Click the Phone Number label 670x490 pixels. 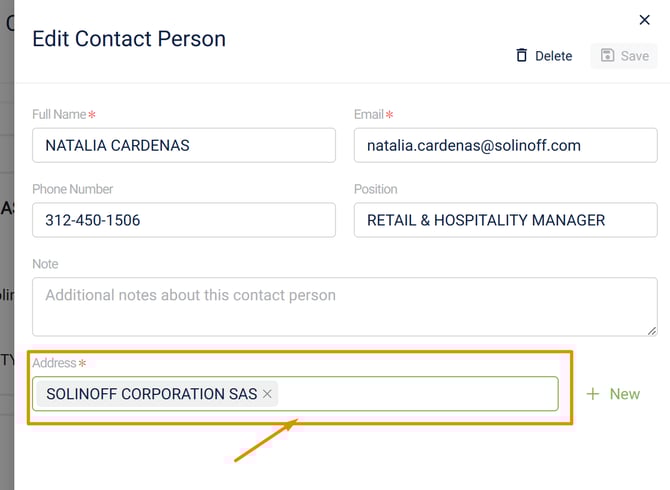point(73,189)
